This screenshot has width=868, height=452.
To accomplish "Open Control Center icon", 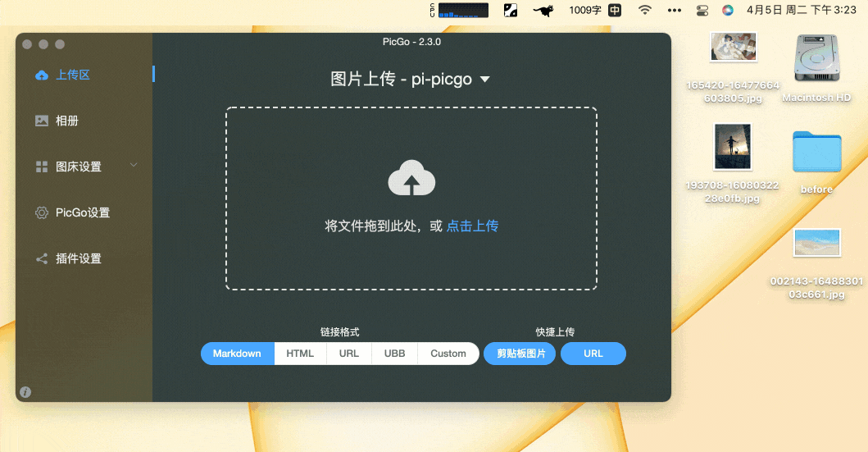I will tap(702, 10).
